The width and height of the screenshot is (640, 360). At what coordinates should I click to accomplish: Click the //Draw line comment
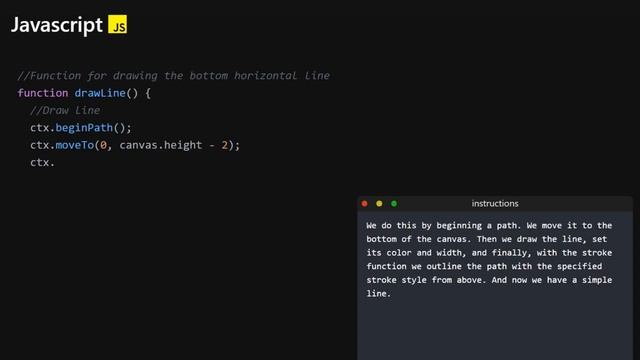(x=65, y=110)
